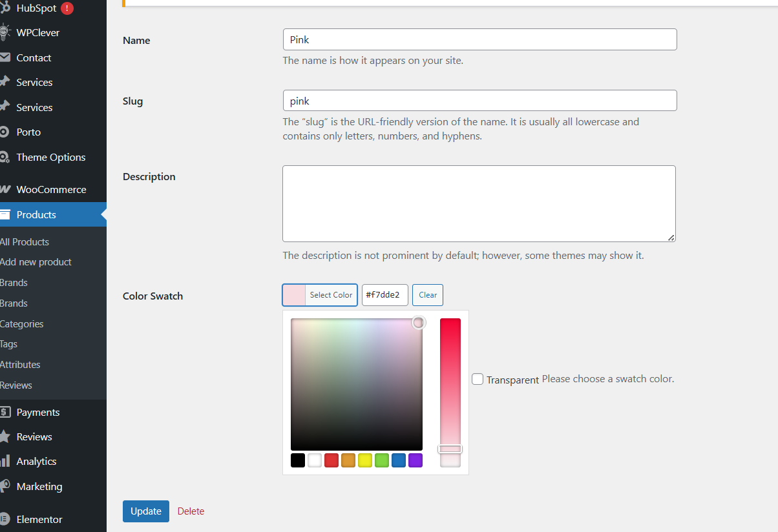Pick the green palette swatch

382,460
